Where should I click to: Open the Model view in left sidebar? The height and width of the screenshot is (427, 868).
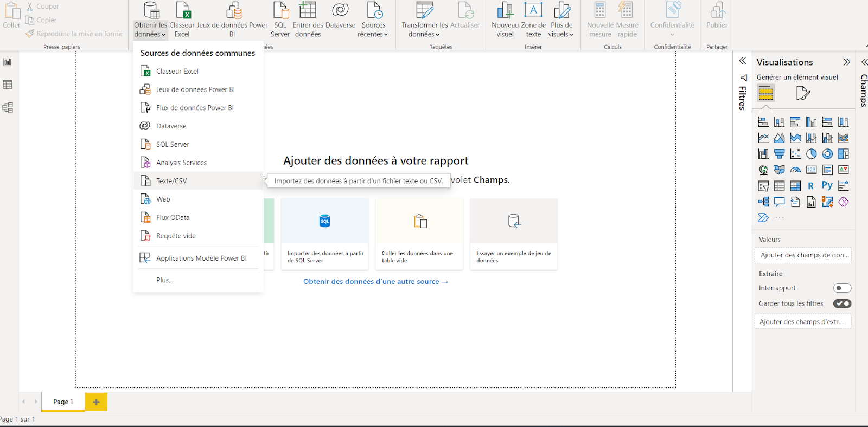click(8, 107)
